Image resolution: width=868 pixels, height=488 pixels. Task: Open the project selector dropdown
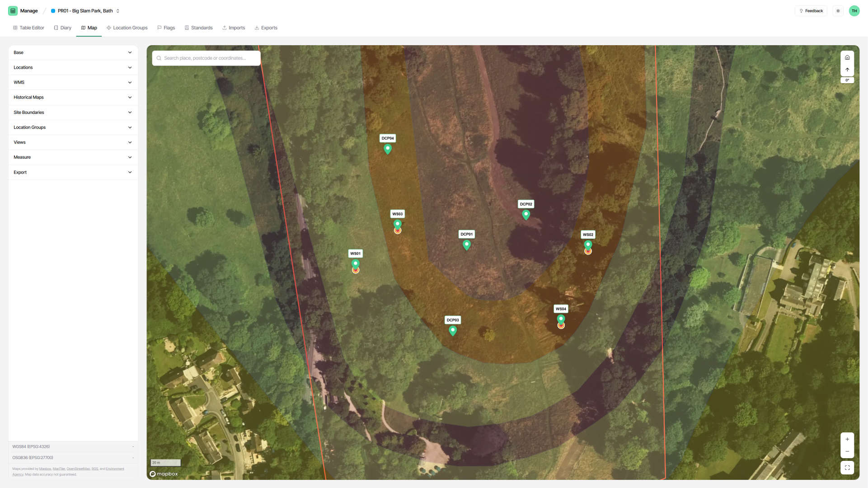[x=85, y=11]
